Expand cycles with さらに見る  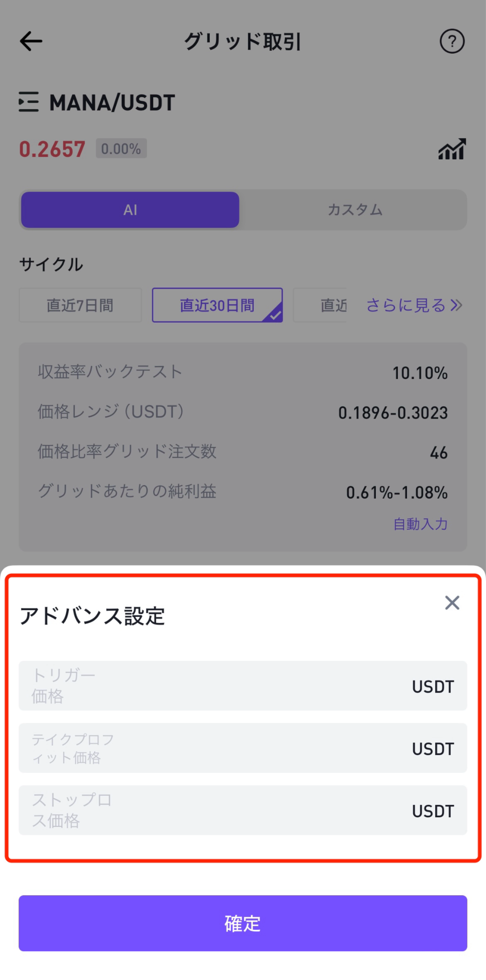(x=414, y=305)
